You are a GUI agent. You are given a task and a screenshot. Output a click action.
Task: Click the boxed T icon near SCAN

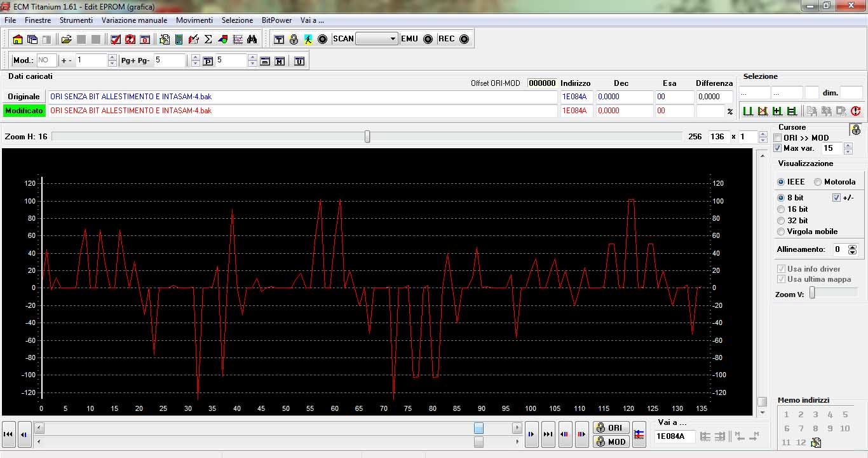click(x=279, y=39)
